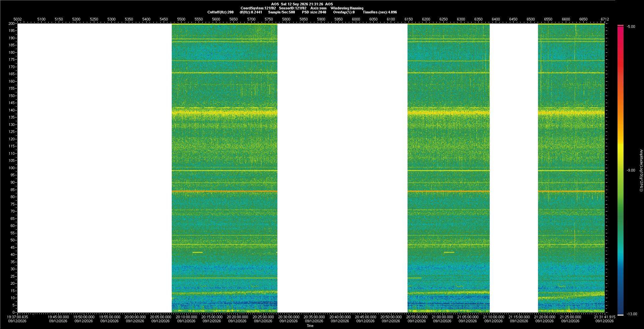The height and width of the screenshot is (329, 644).
Task: Click the TimeRes.(sec):4.096 label
Action: [380, 12]
